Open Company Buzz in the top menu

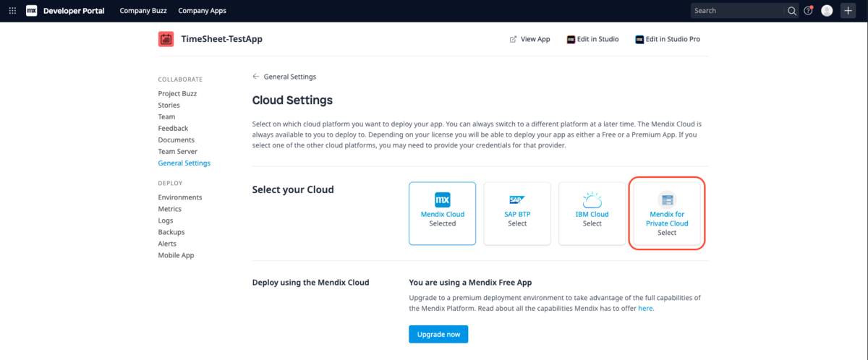coord(143,11)
